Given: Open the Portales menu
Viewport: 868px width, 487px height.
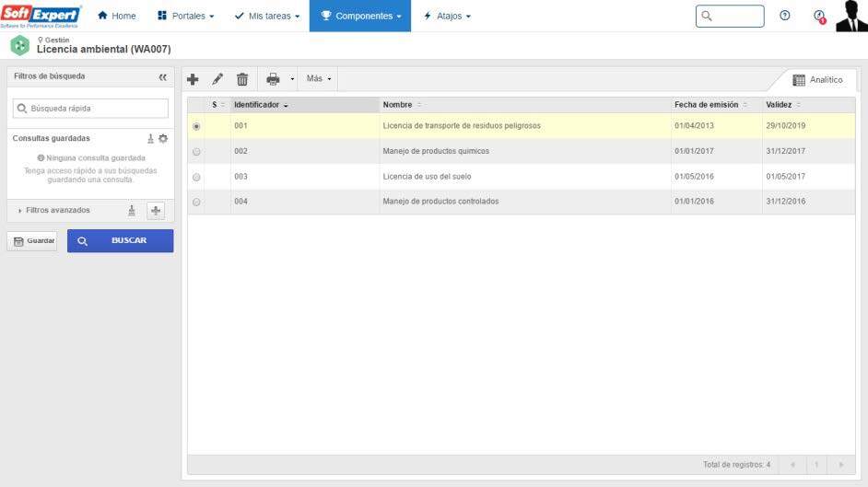Looking at the screenshot, I should (185, 16).
